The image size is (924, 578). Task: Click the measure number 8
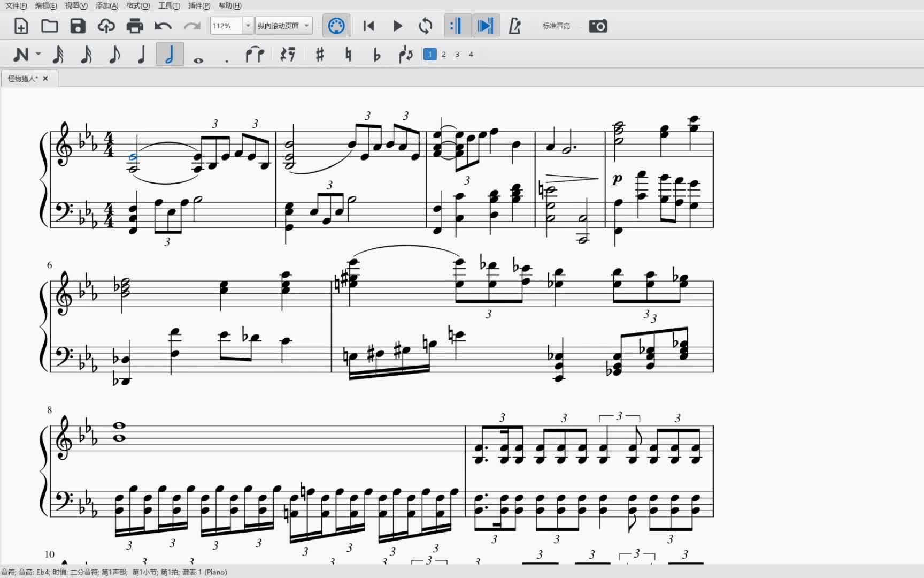click(50, 410)
